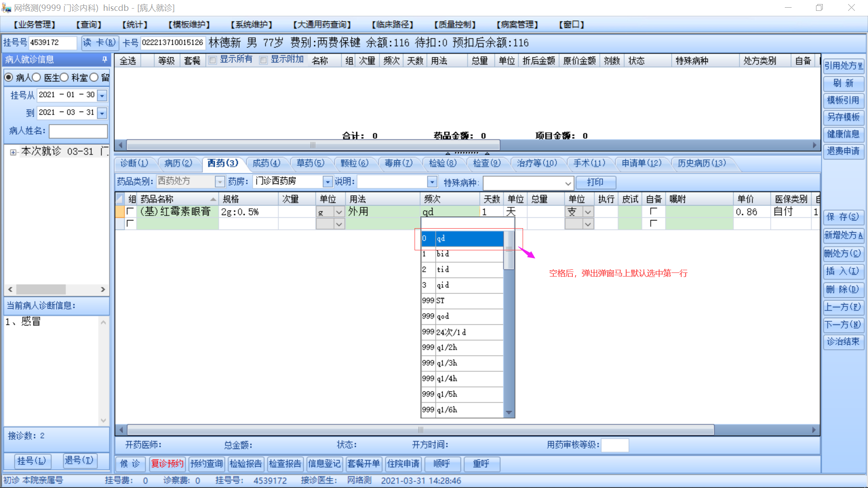Click the pin icon on patient info panel
The width and height of the screenshot is (868, 488).
click(104, 60)
